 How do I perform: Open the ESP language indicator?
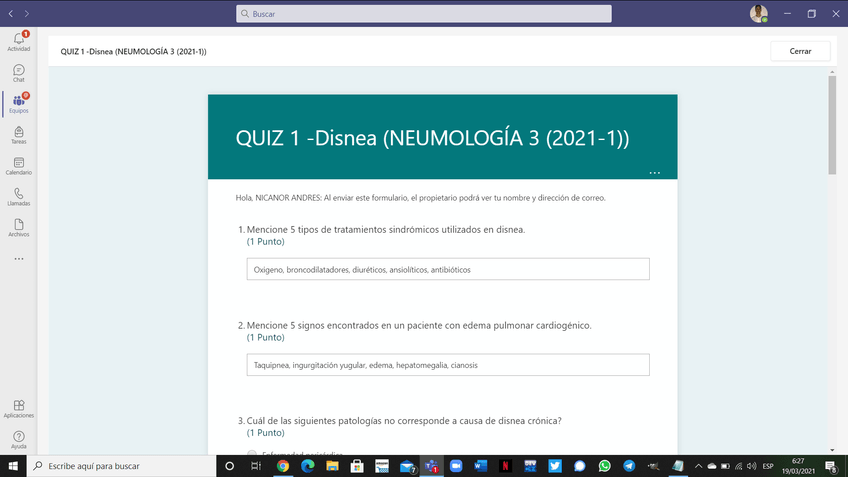pos(768,466)
